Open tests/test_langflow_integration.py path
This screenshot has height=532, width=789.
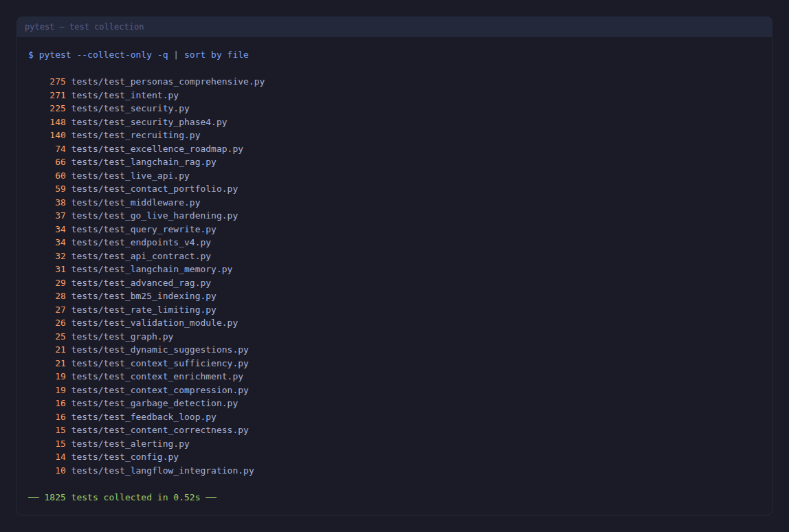pyautogui.click(x=162, y=471)
